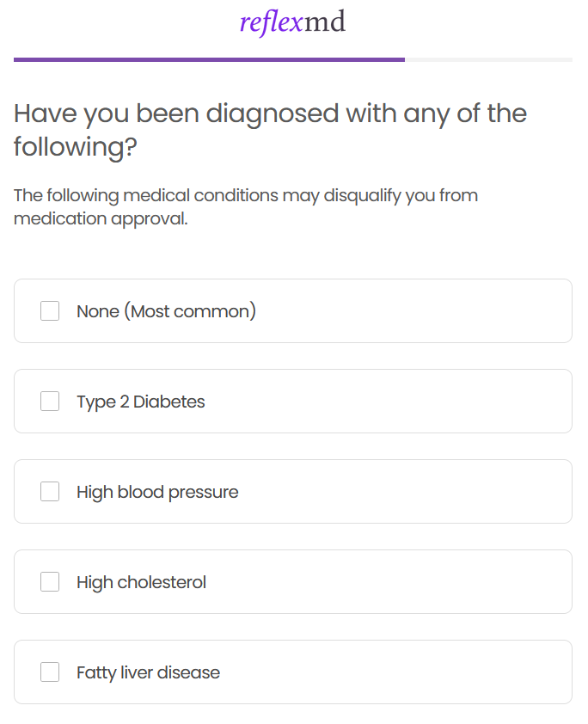Click the "High blood pressure" label text
This screenshot has height=724, width=588.
click(157, 492)
